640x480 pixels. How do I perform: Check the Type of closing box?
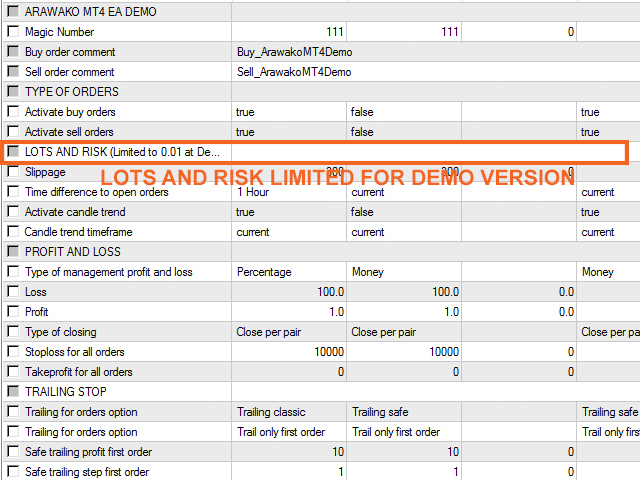coord(13,331)
